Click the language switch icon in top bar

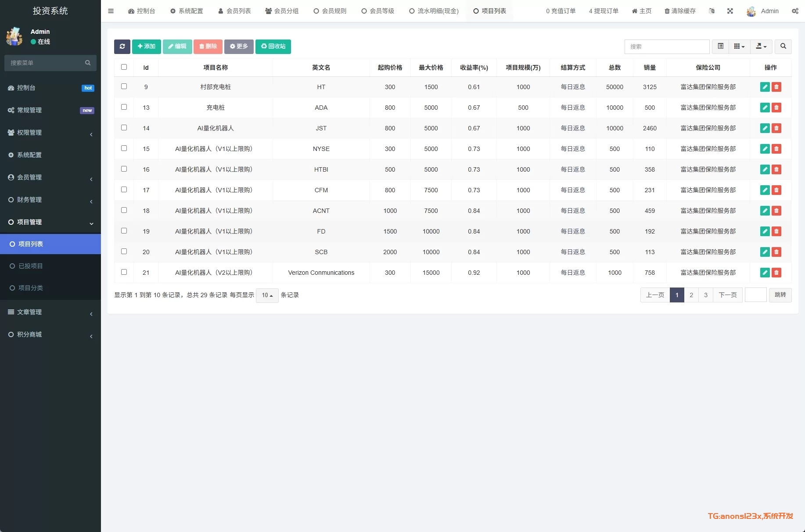(x=712, y=11)
